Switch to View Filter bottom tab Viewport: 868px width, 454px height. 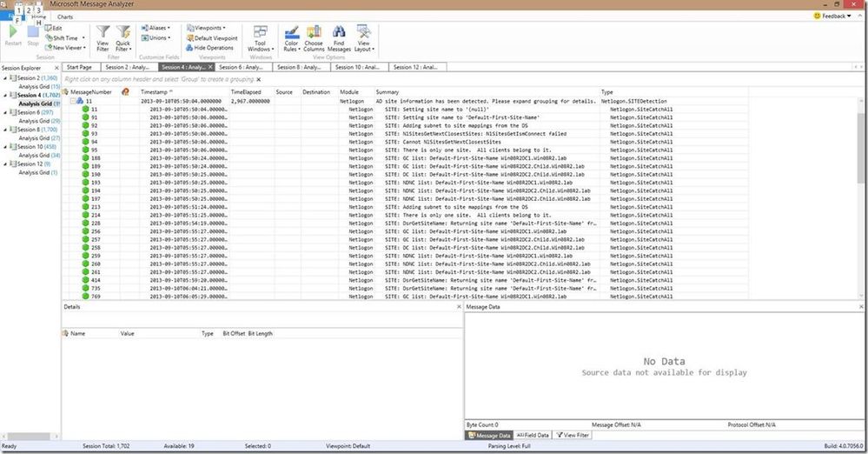(x=573, y=435)
